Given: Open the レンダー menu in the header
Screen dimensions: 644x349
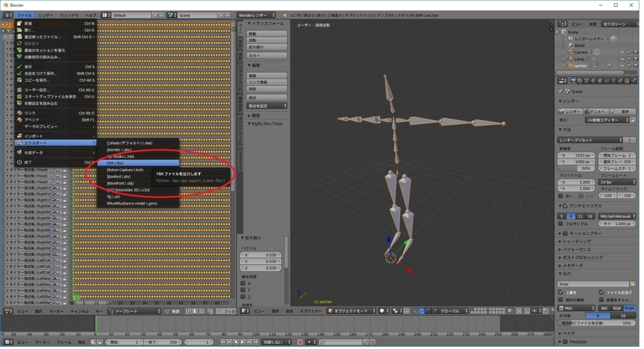Looking at the screenshot, I should pyautogui.click(x=45, y=15).
